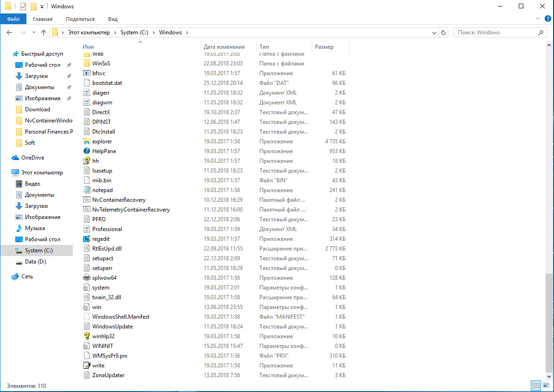This screenshot has height=392, width=554.
Task: Open the Вид ribbon tab
Action: point(113,19)
